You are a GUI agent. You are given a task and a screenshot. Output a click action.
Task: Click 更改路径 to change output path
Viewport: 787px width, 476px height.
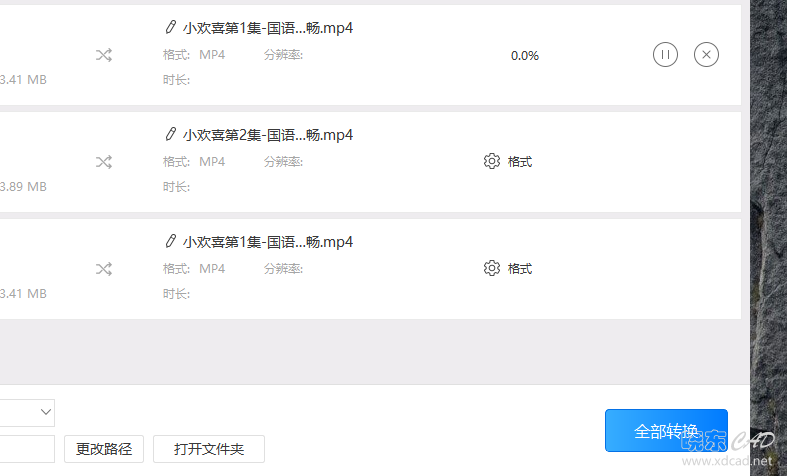tap(104, 449)
